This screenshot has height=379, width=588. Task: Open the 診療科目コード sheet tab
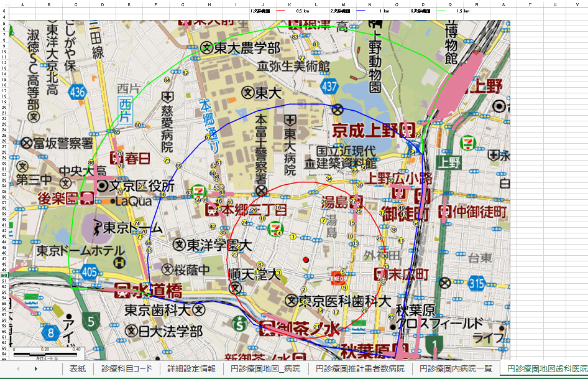pos(127,369)
